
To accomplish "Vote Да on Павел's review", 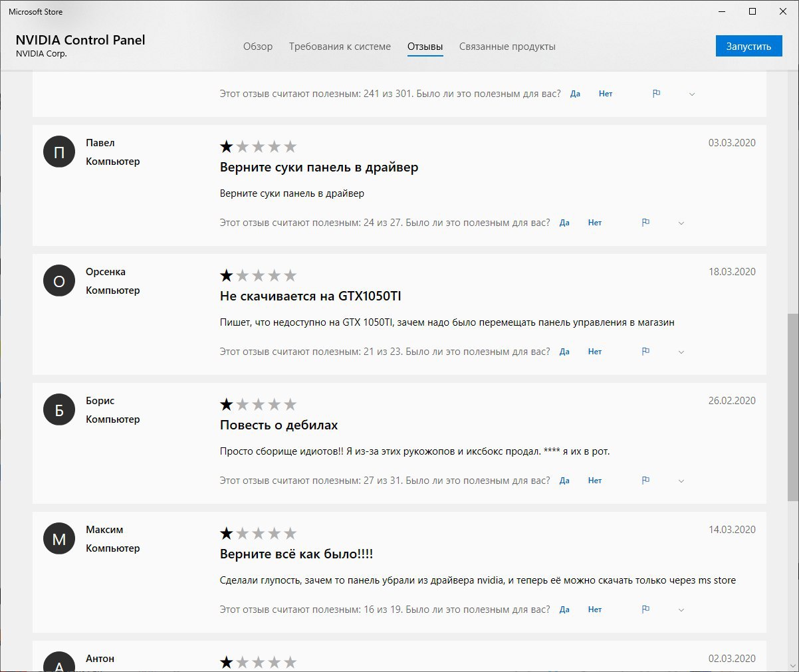I will [x=564, y=223].
